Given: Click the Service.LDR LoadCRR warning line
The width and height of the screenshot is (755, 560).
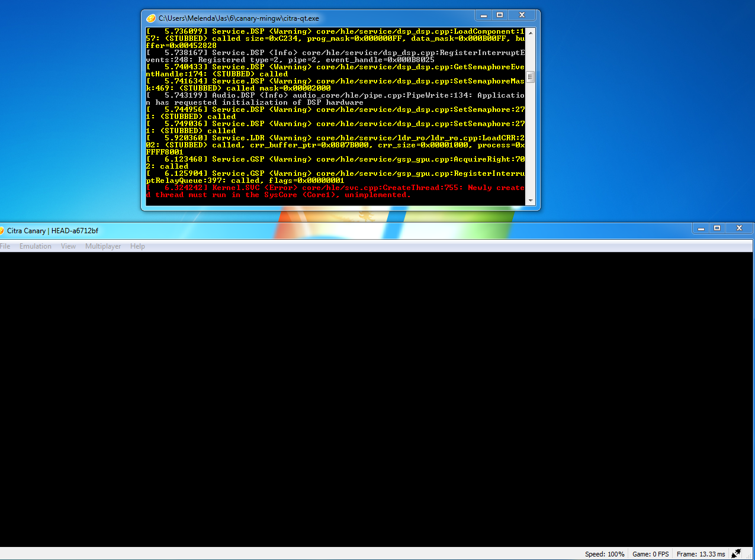Looking at the screenshot, I should pyautogui.click(x=336, y=145).
